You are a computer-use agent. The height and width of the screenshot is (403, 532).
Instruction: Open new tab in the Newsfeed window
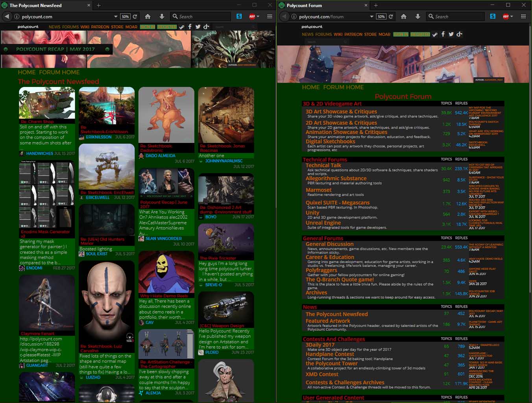(99, 5)
